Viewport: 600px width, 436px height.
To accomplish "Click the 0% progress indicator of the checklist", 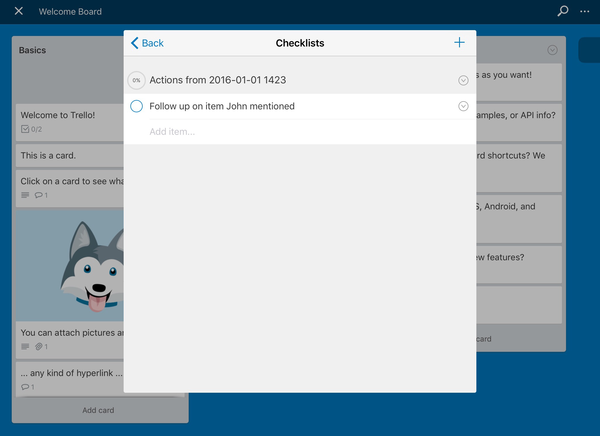I will (x=137, y=80).
